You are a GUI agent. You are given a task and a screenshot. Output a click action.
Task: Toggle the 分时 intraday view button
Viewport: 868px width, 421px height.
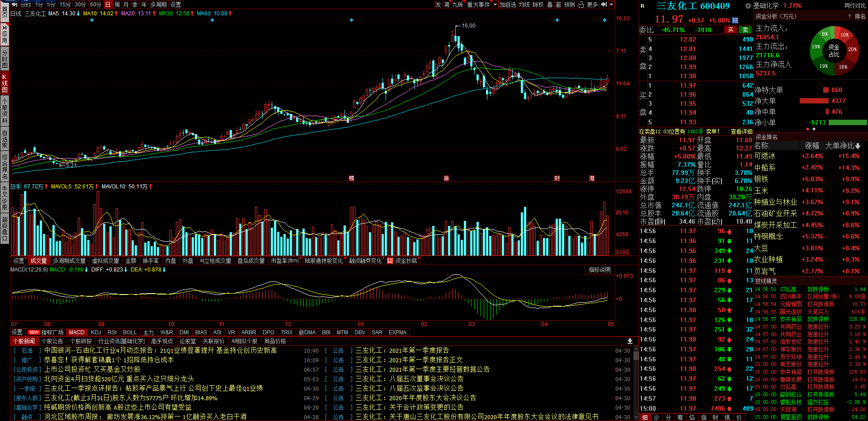point(26,5)
